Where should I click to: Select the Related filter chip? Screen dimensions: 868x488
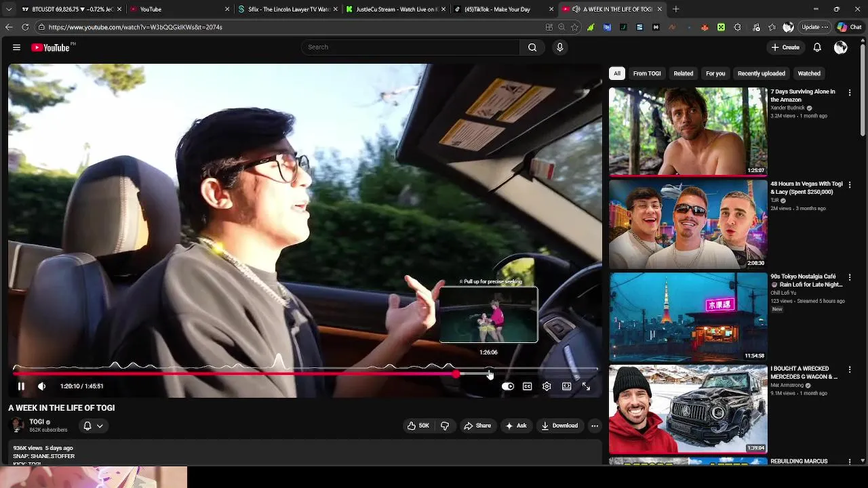[684, 73]
